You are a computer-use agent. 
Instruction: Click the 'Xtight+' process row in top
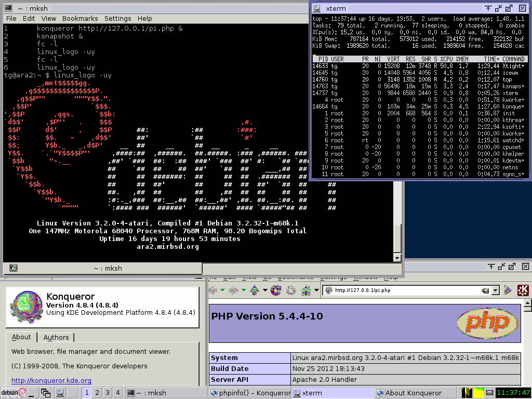pos(420,66)
